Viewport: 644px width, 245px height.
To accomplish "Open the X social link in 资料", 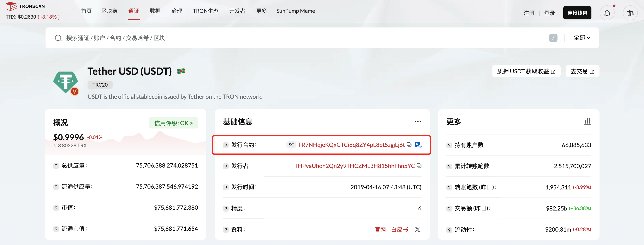I will click(417, 229).
